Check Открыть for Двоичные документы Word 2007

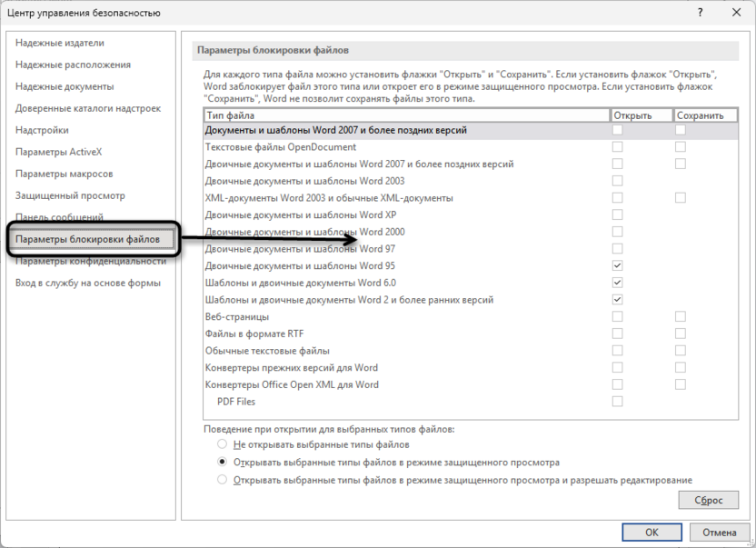pos(617,164)
